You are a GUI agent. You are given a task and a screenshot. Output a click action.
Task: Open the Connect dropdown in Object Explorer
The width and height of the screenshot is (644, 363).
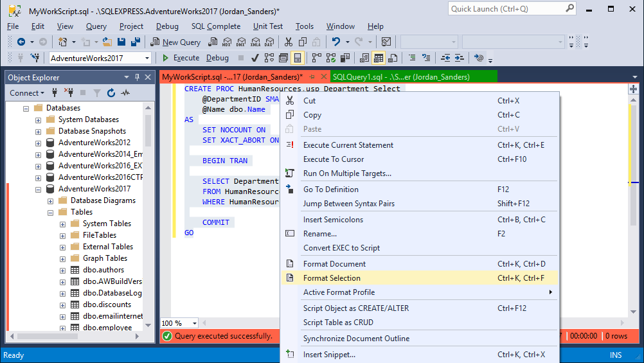pos(27,93)
